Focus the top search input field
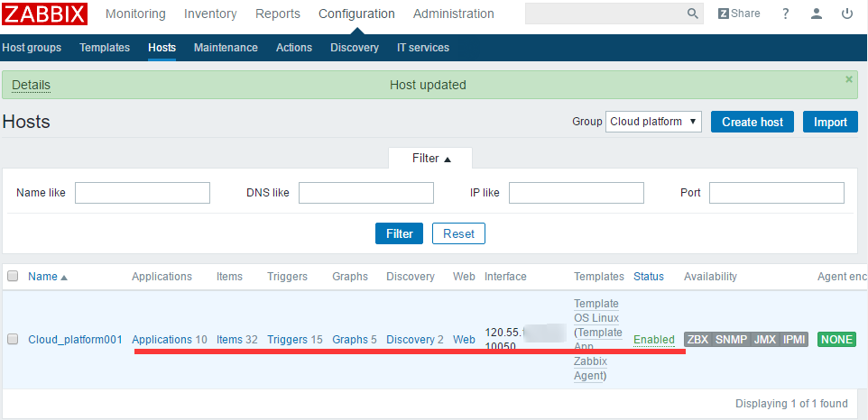The image size is (868, 420). pyautogui.click(x=605, y=14)
